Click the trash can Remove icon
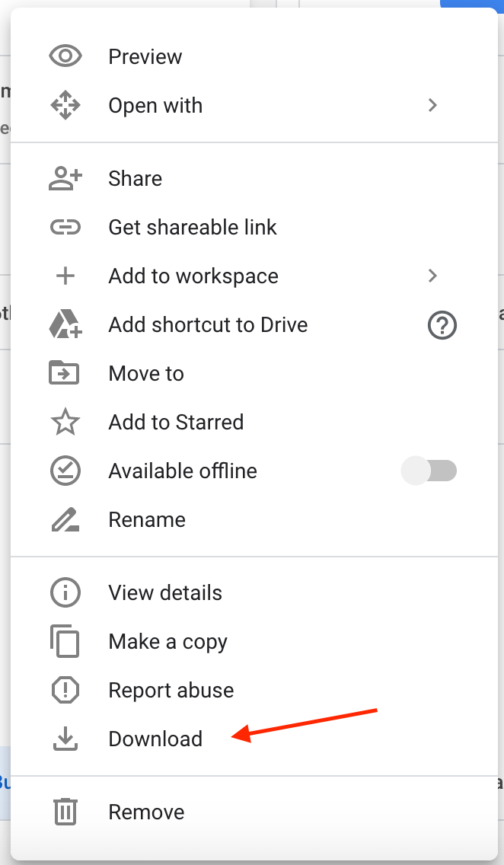 [65, 812]
